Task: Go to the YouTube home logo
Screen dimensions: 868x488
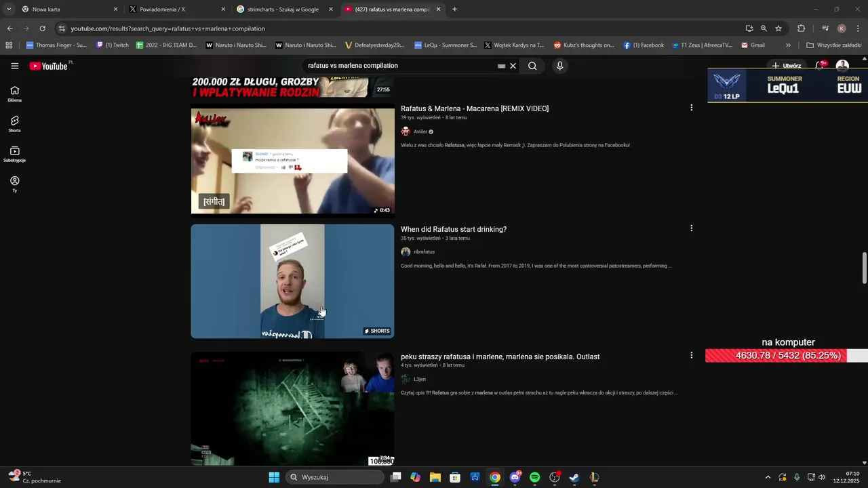Action: (x=49, y=66)
